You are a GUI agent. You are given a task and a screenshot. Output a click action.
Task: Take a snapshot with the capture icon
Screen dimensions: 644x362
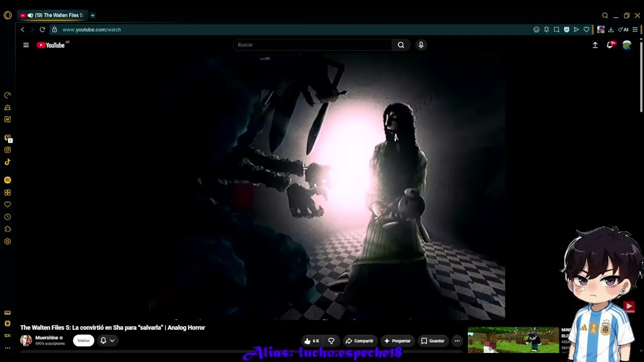556,30
